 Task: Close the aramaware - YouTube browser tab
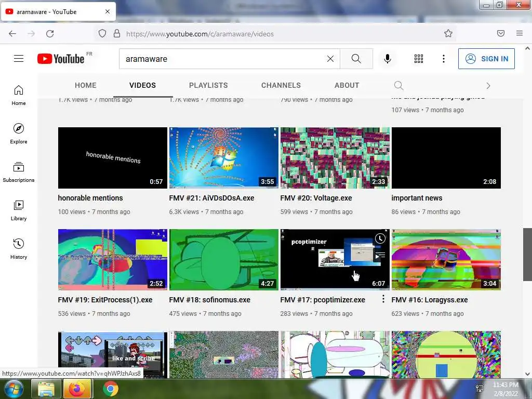click(x=108, y=11)
